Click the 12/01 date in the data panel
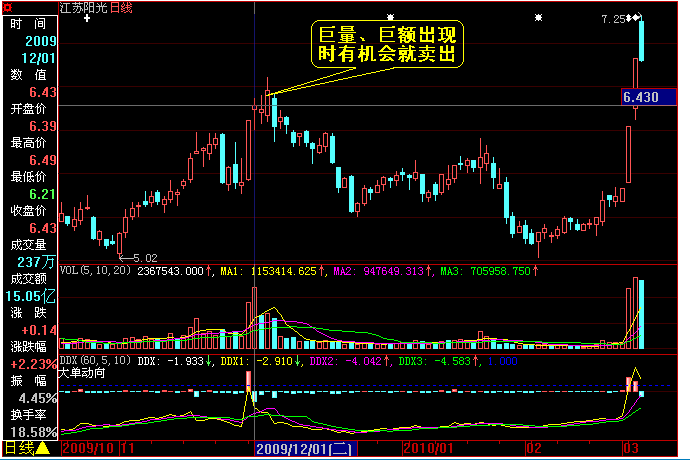 pyautogui.click(x=38, y=59)
